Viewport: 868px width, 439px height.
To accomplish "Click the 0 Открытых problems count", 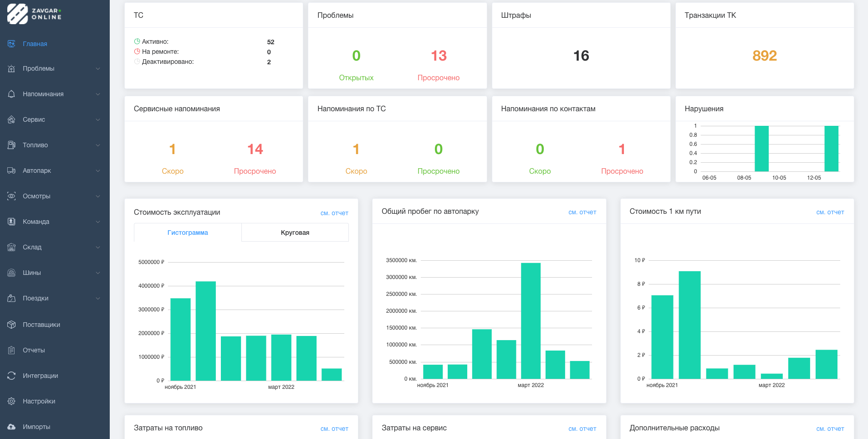I will tap(356, 56).
